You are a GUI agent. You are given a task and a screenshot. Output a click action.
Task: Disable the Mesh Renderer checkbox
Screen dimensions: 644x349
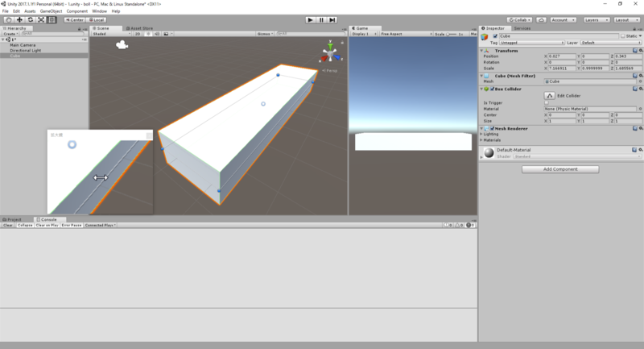(492, 129)
